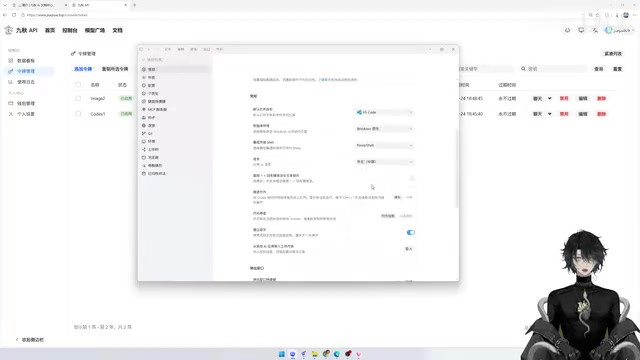Open Edge browser from the taskbar
640x360 pixels.
click(x=337, y=354)
